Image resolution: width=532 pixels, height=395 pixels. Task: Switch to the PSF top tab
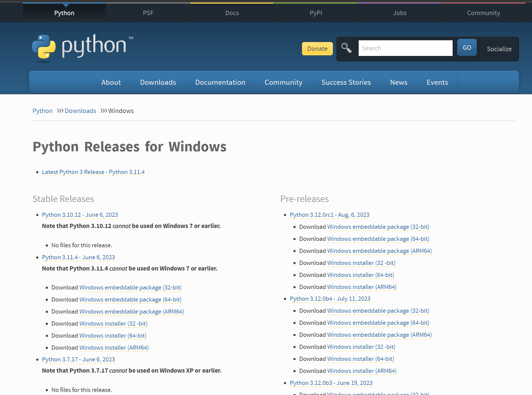[x=148, y=13]
